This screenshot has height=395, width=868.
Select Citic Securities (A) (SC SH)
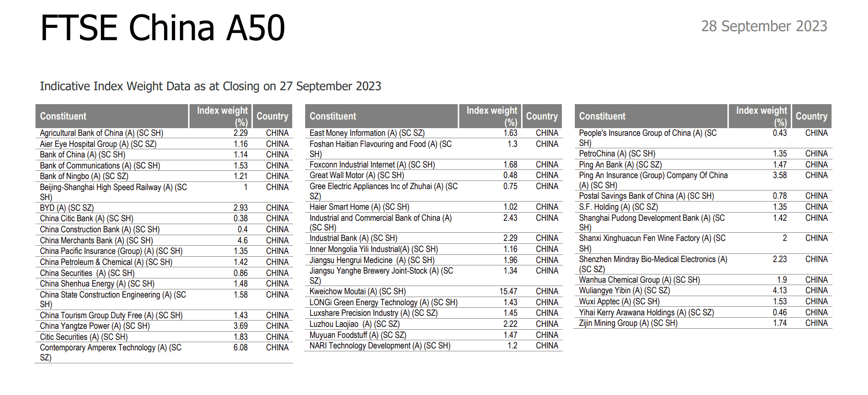84,337
